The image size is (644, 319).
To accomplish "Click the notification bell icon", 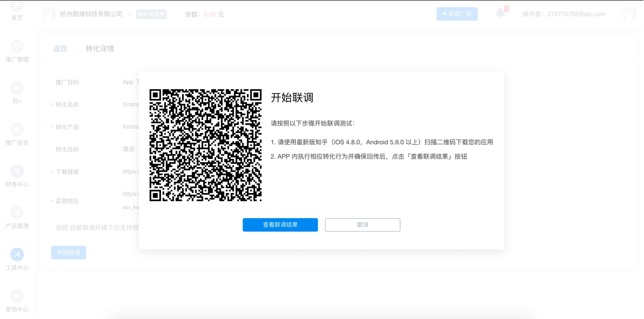I will [501, 13].
